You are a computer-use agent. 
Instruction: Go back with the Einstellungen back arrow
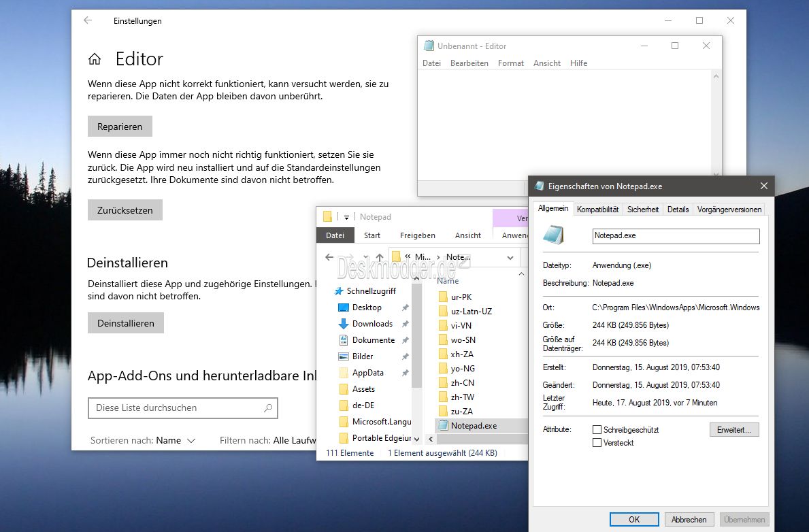(x=88, y=20)
